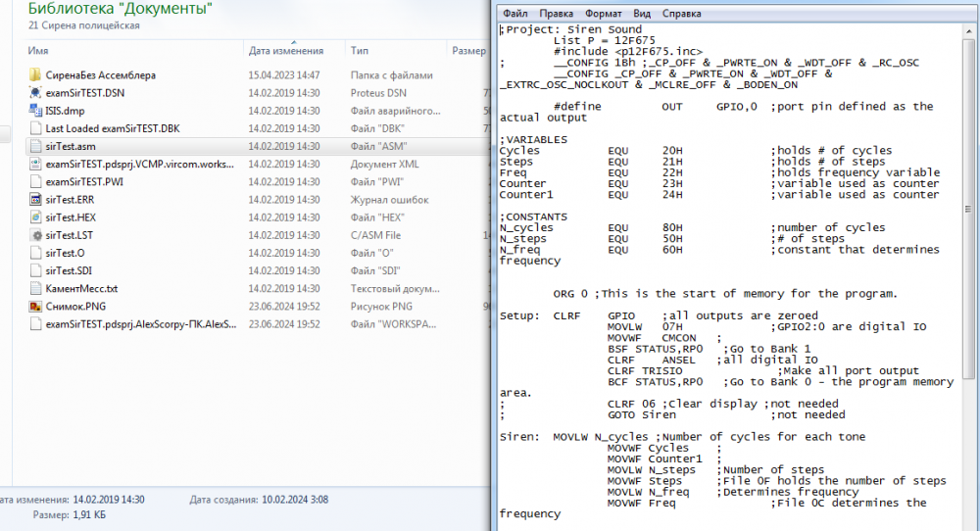Open the Вид menu in Notepad
The height and width of the screenshot is (531, 980).
click(x=641, y=13)
